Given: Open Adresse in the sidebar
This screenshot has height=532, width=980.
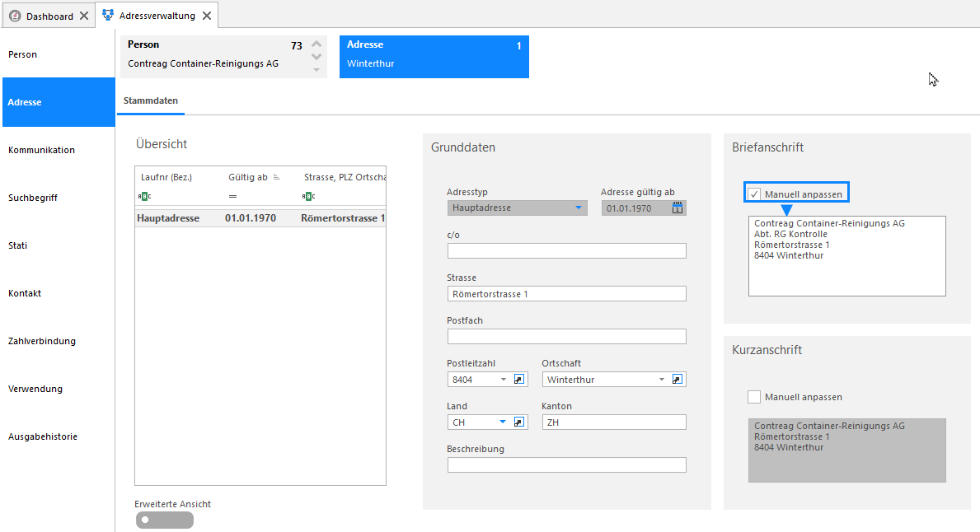Looking at the screenshot, I should tap(59, 102).
